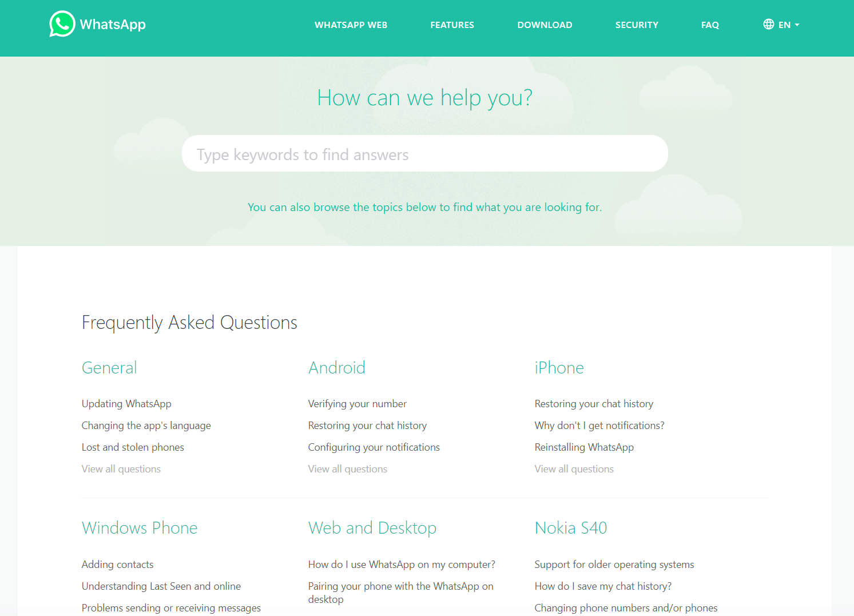Open Configuring your notifications article
Image resolution: width=854 pixels, height=616 pixels.
(x=374, y=447)
